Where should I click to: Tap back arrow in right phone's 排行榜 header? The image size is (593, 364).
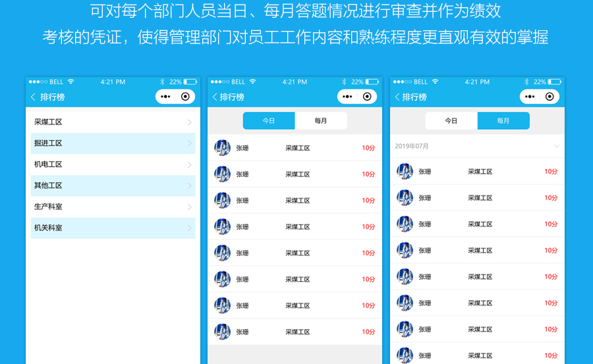click(397, 97)
